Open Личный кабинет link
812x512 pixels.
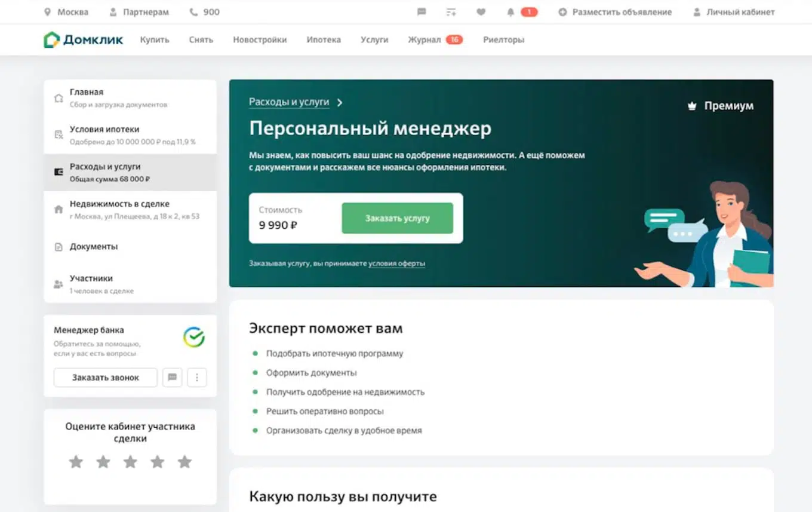point(740,12)
